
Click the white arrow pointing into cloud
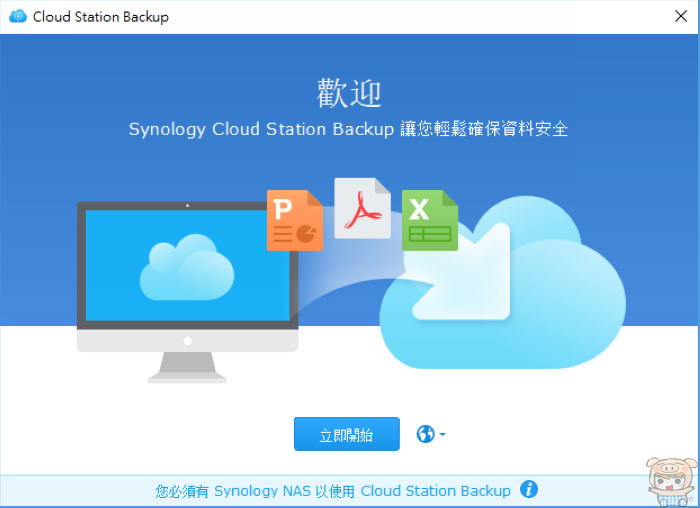pyautogui.click(x=460, y=272)
